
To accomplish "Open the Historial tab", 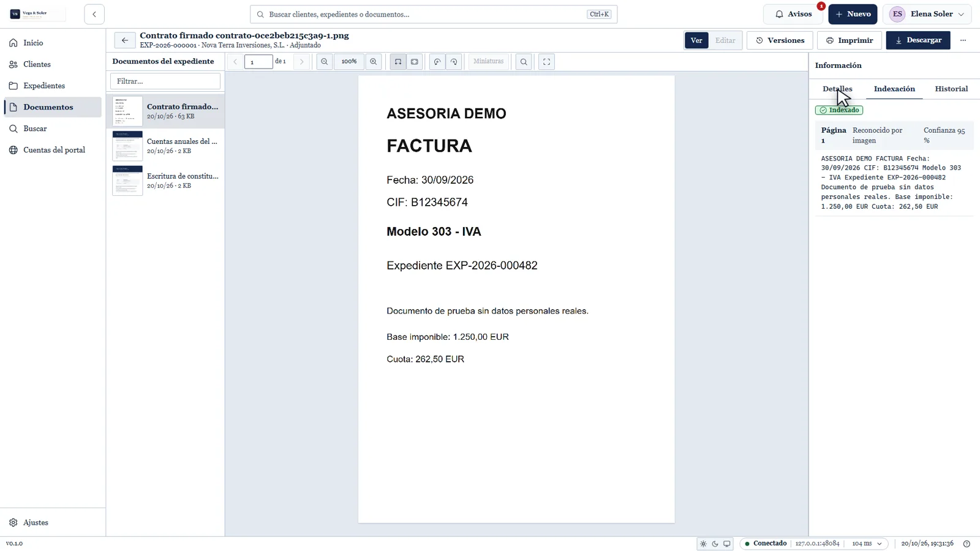I will tap(951, 89).
